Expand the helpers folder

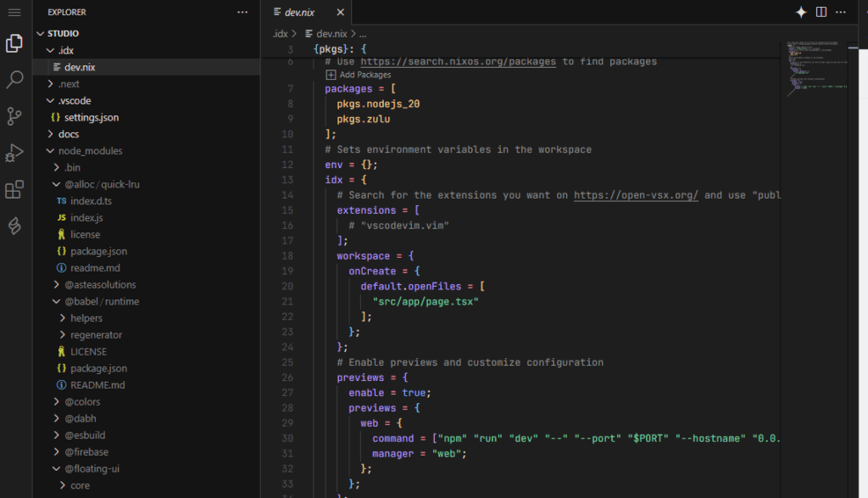click(x=62, y=318)
